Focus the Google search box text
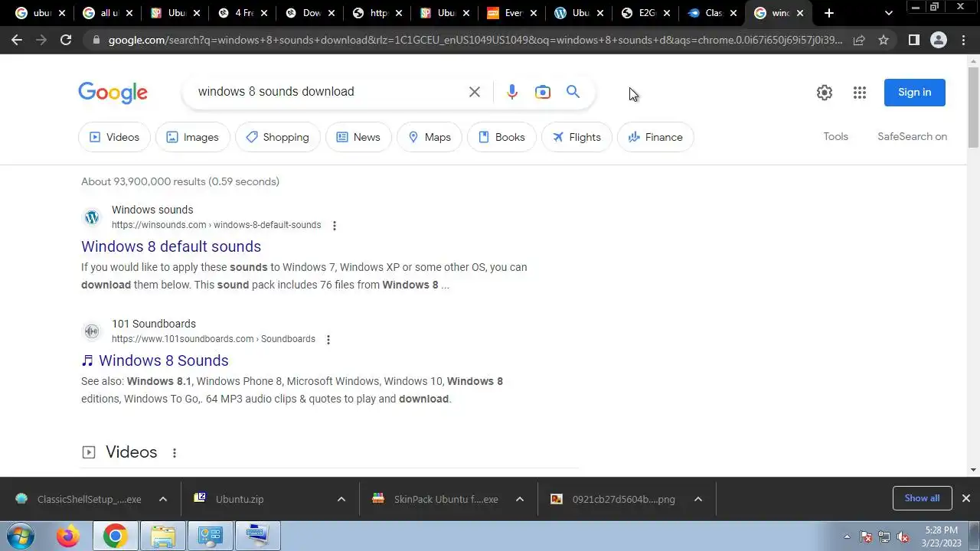Viewport: 980px width, 551px height. (x=276, y=92)
